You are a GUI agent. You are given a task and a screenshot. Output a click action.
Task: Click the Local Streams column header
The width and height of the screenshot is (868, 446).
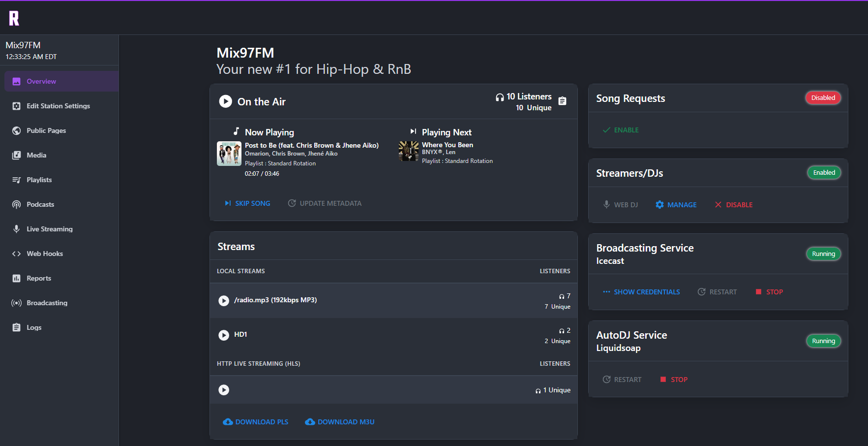click(241, 271)
